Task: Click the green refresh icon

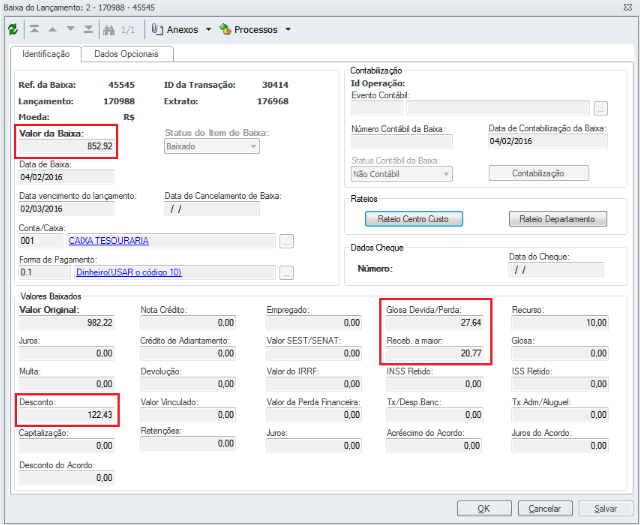Action: (x=13, y=29)
